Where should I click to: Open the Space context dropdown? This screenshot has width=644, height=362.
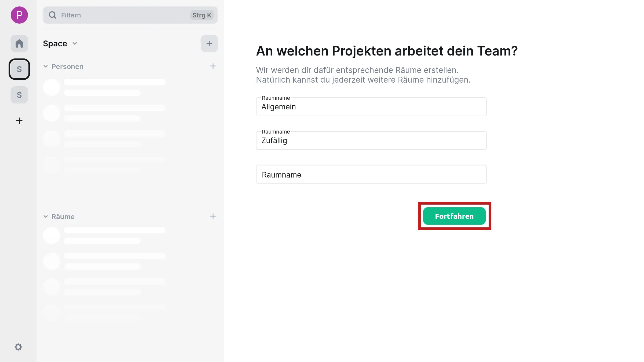tap(75, 43)
